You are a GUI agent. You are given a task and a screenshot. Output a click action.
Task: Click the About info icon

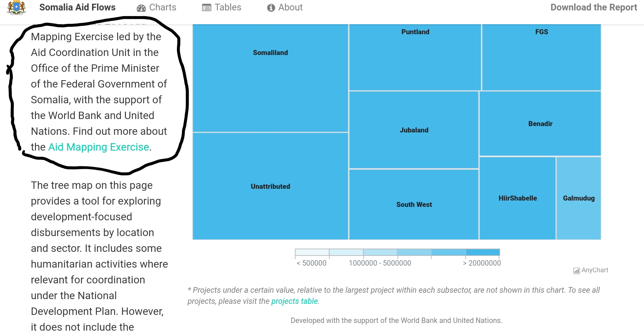click(271, 8)
